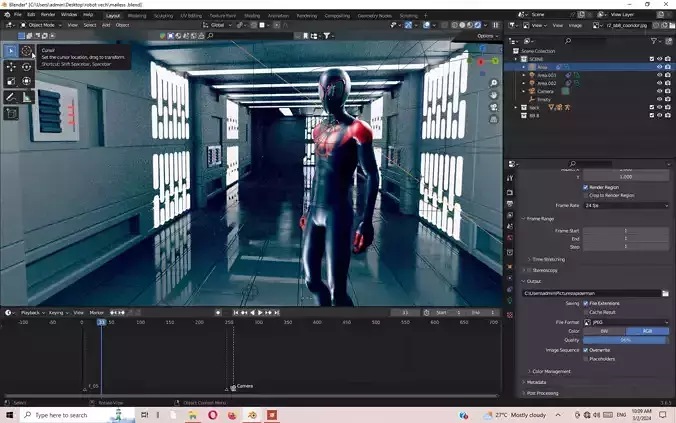This screenshot has width=676, height=423.
Task: Open the Render properties tab icon
Action: tap(510, 192)
